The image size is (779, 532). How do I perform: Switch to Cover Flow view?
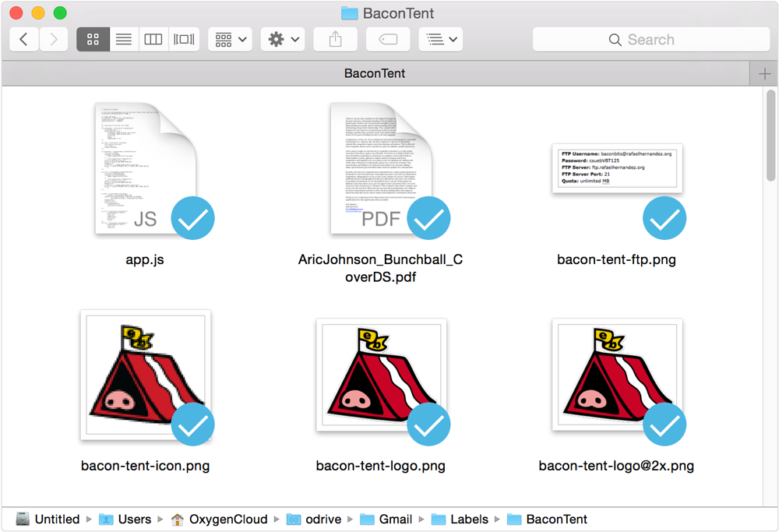pyautogui.click(x=184, y=39)
